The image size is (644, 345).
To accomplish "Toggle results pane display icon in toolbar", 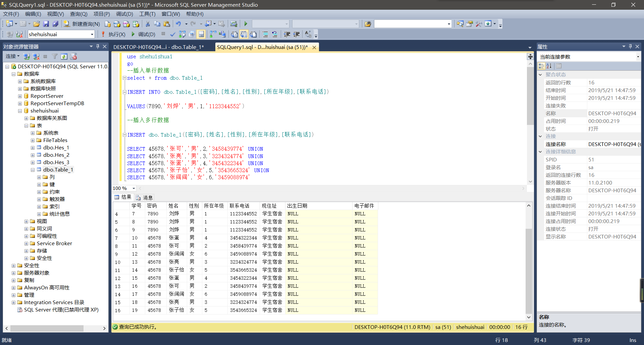I will click(x=202, y=34).
